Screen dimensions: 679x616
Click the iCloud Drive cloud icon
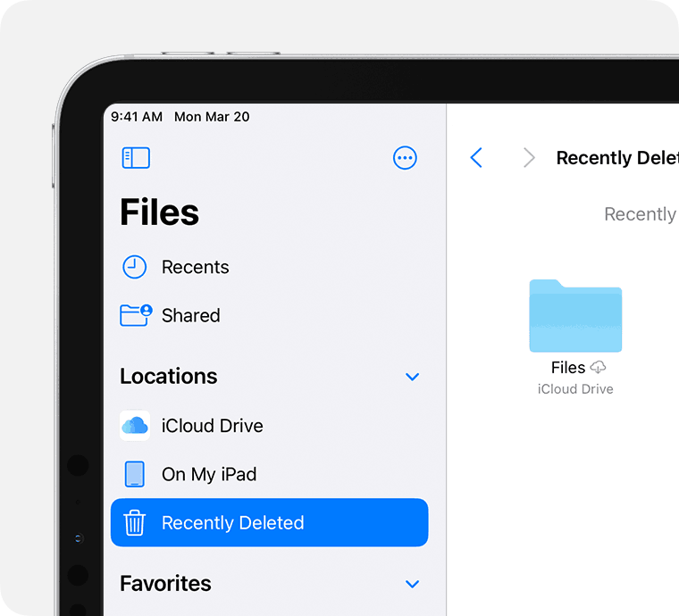point(135,426)
